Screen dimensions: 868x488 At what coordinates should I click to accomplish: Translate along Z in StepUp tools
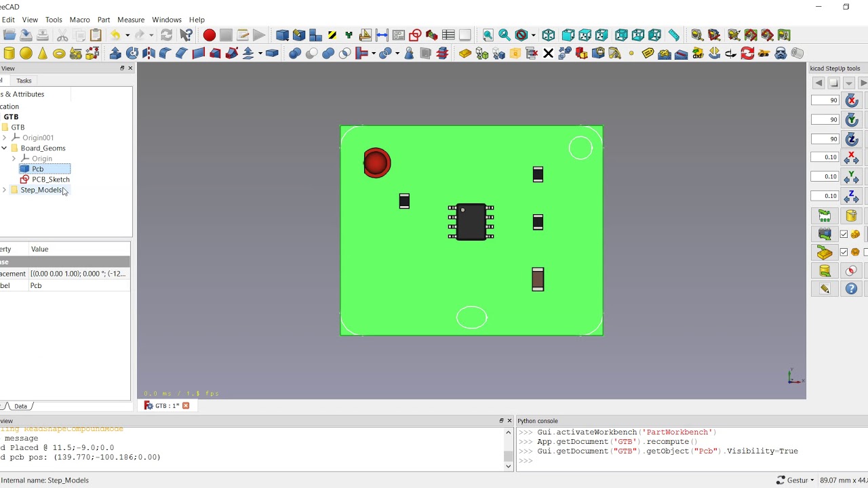(x=852, y=197)
